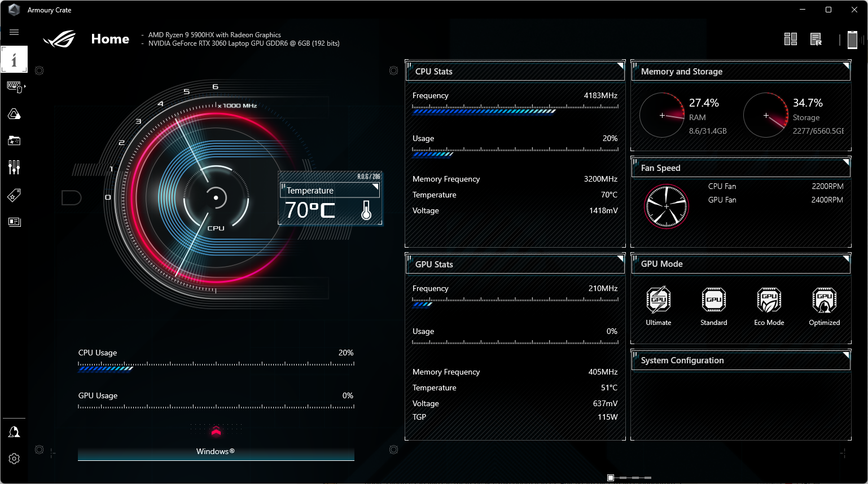Click the AMD Ryzen 9 5900HX text
This screenshot has height=484, width=868.
[214, 35]
